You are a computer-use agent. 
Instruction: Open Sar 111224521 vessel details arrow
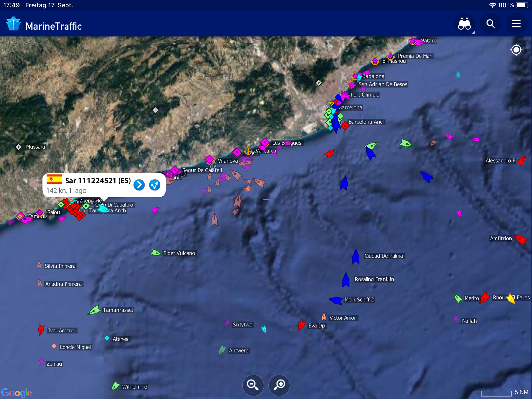(x=139, y=185)
